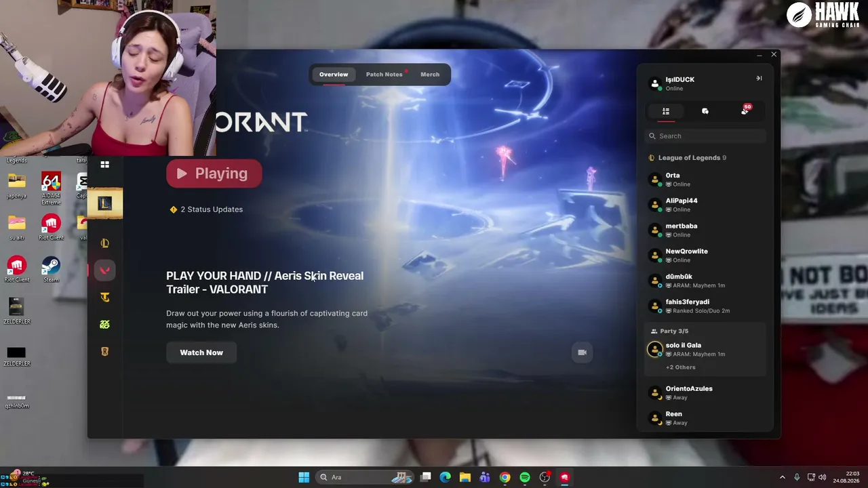Open File Explorer from taskbar

tap(465, 477)
